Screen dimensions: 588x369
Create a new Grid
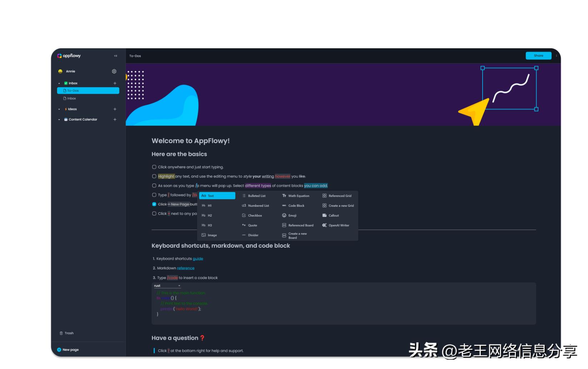coord(341,206)
